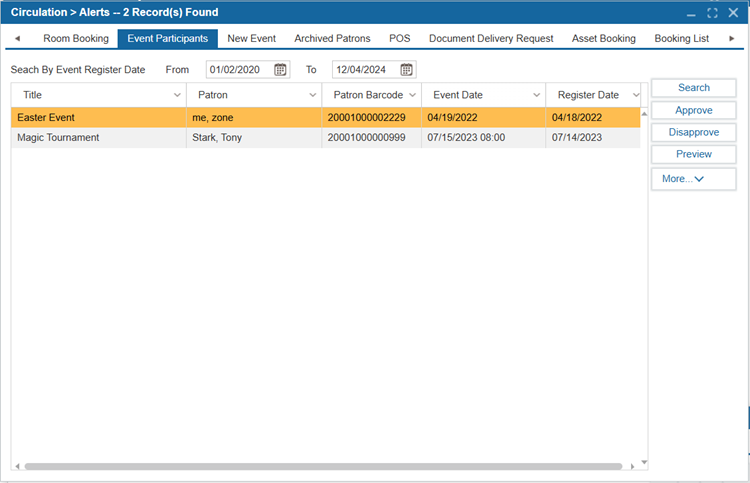This screenshot has height=483, width=750.
Task: Click the horizontal scrollbar thumb
Action: (323, 466)
